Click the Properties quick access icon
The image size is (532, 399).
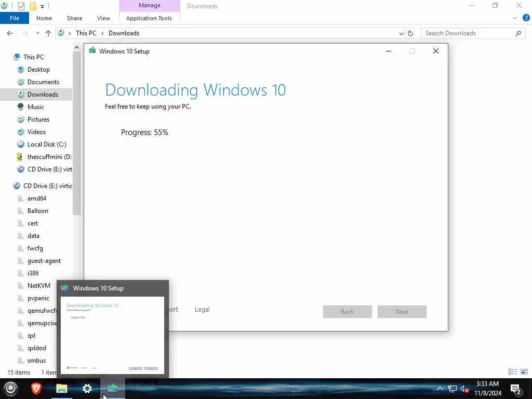click(21, 6)
